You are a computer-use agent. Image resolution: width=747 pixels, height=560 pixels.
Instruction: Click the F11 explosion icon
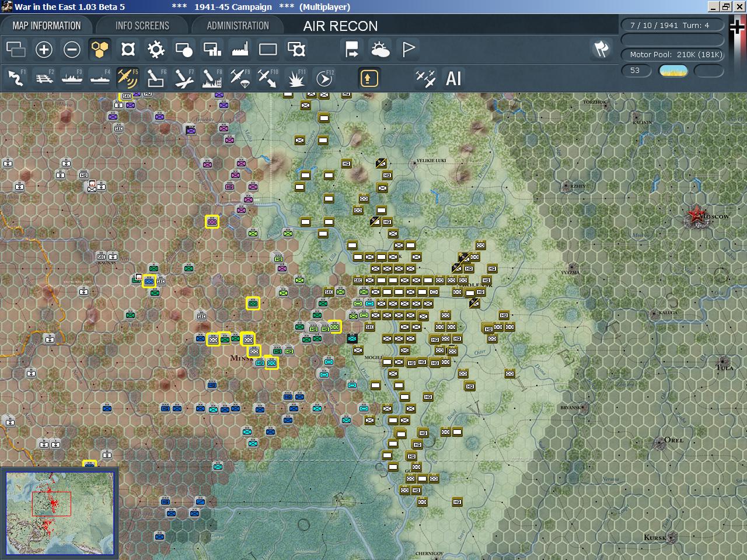click(296, 78)
